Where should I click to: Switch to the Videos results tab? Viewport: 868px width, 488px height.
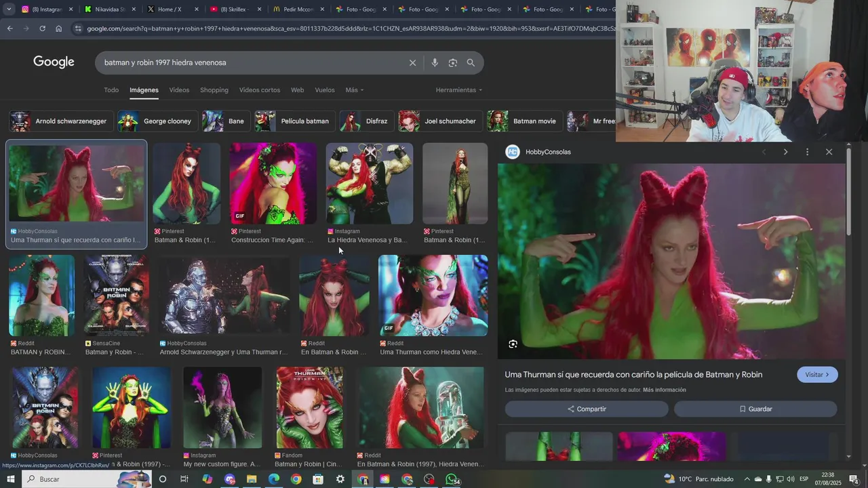(179, 90)
